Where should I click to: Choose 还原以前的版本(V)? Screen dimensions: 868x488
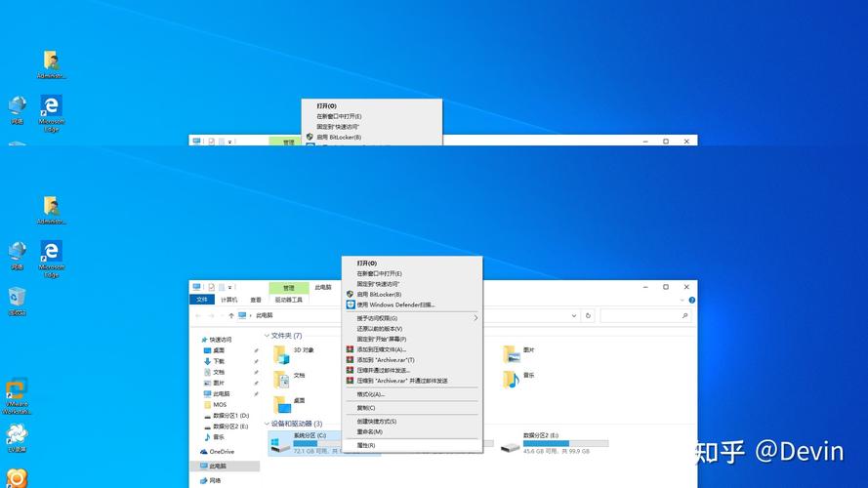pos(412,329)
